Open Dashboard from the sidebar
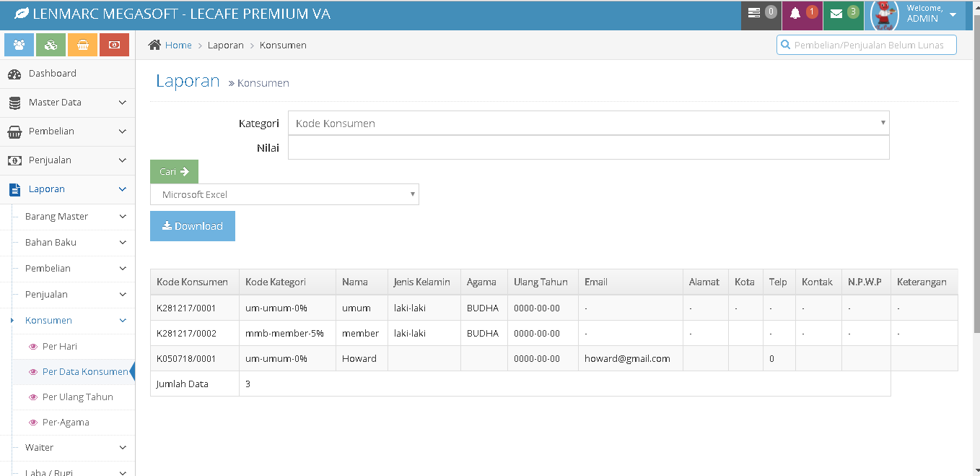The width and height of the screenshot is (980, 476). [x=52, y=74]
